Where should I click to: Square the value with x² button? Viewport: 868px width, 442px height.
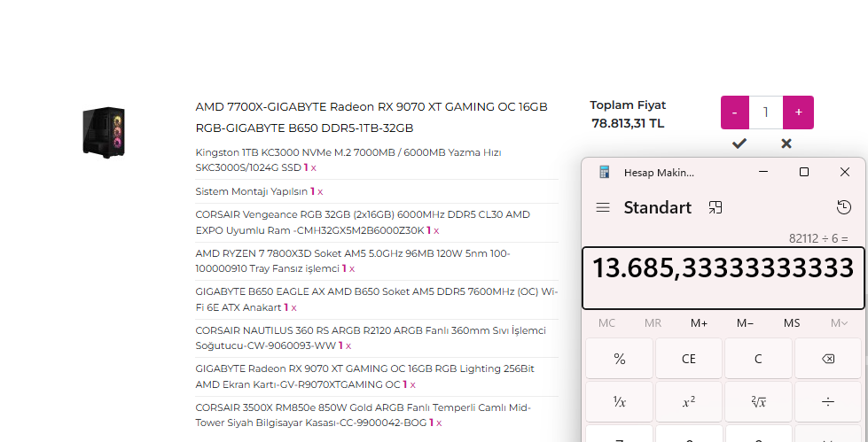coord(689,401)
